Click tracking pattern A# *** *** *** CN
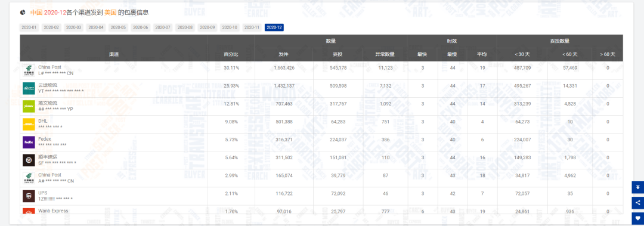Screen dimensions: 644x226 point(56,181)
